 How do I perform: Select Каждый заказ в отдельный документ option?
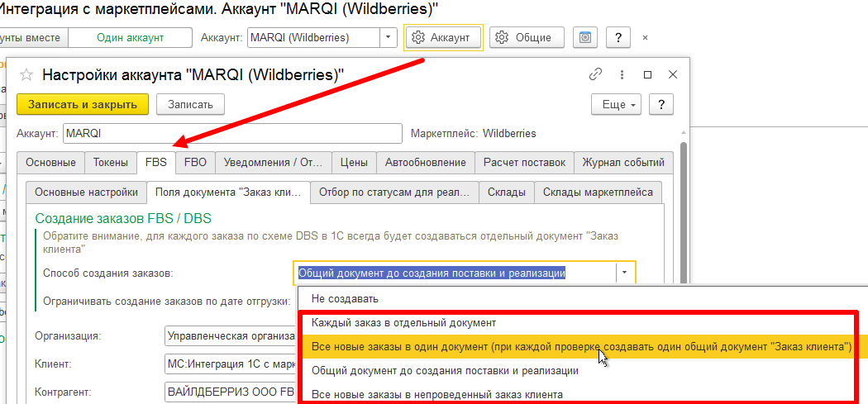(403, 322)
